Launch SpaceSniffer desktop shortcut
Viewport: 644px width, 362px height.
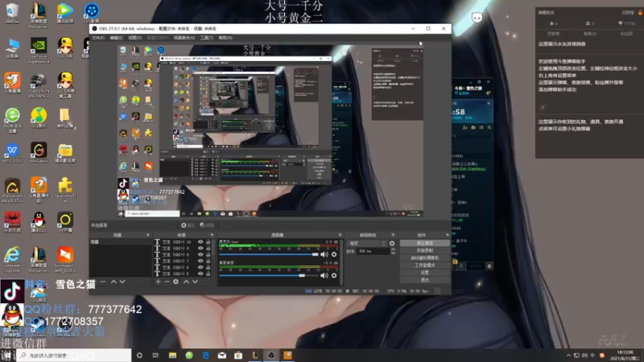point(65,190)
